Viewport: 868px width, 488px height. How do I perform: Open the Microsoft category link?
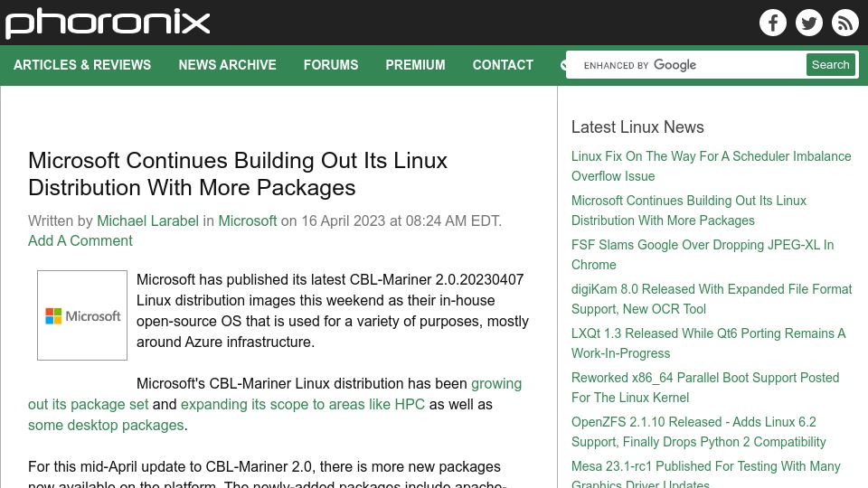[x=247, y=221]
